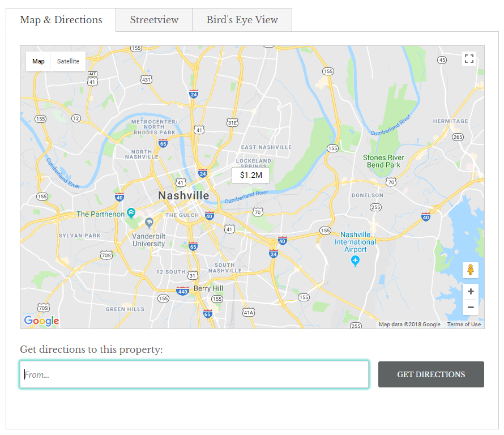
Task: Zoom in with the plus button
Action: [x=471, y=292]
